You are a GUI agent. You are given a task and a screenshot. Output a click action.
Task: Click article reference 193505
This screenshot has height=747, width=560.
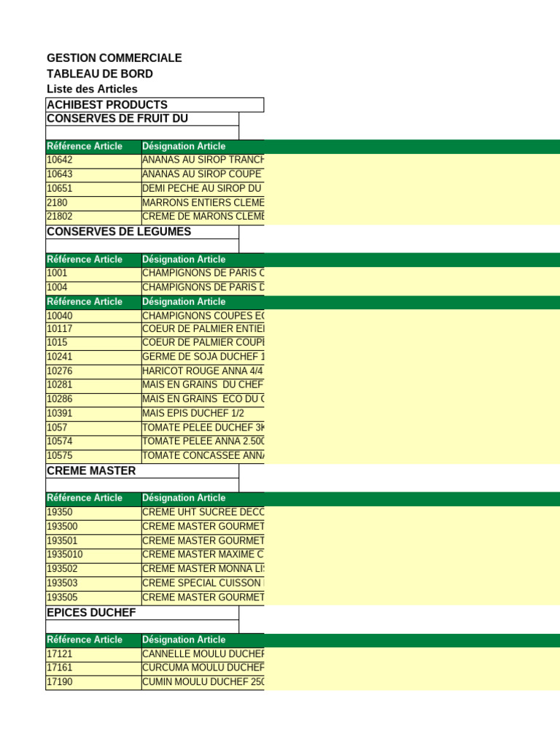(93, 598)
